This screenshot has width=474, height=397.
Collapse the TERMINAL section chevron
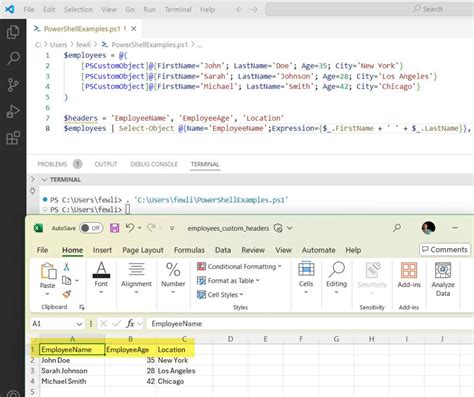[44, 180]
